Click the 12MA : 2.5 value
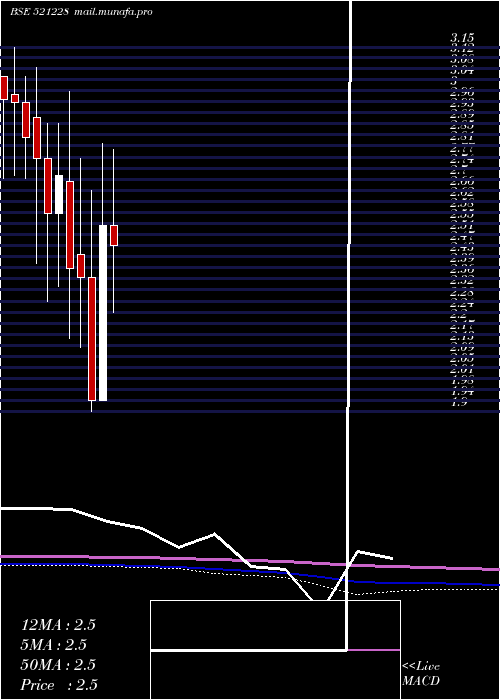Screen dimensions: 500x700 (58, 625)
